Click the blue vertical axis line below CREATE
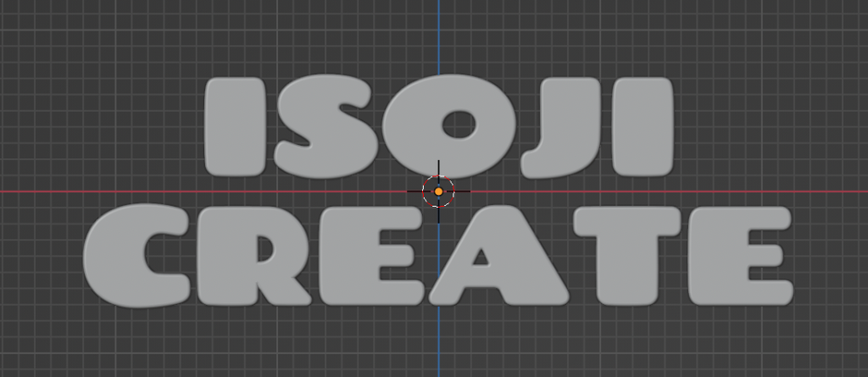The width and height of the screenshot is (868, 377). (439, 347)
